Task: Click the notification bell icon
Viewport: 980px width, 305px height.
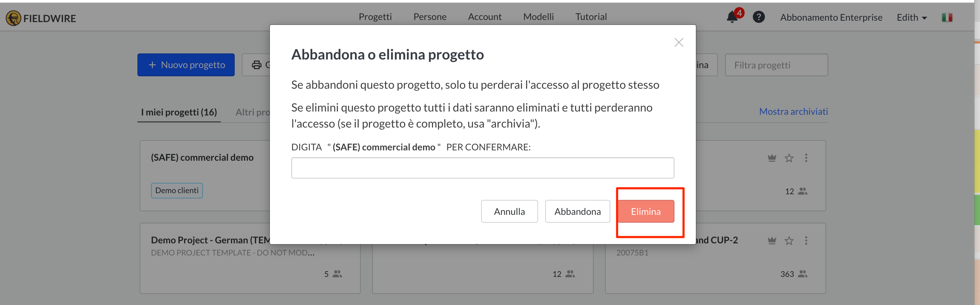Action: click(x=732, y=17)
